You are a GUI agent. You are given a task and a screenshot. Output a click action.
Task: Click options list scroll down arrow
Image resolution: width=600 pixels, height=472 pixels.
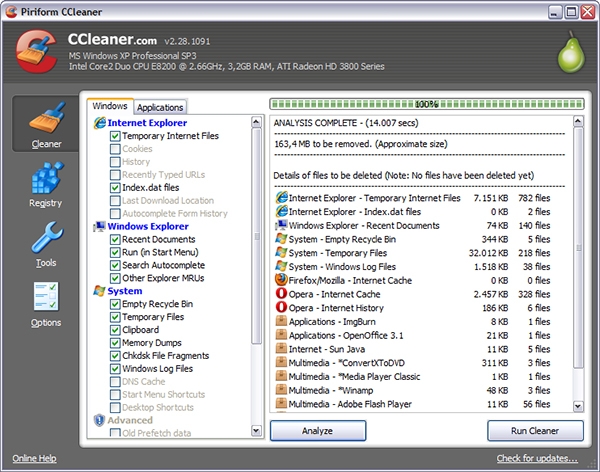[256, 431]
